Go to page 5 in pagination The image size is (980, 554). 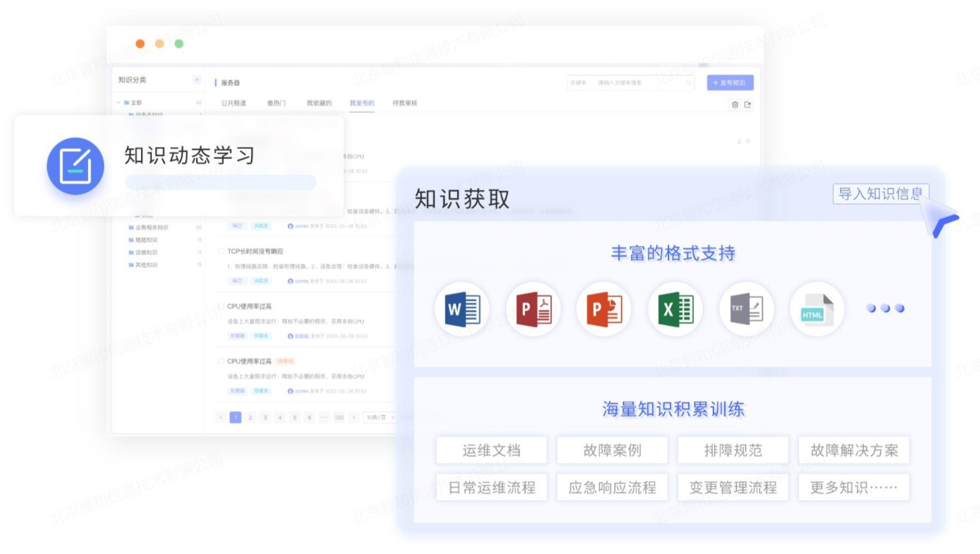pos(295,417)
